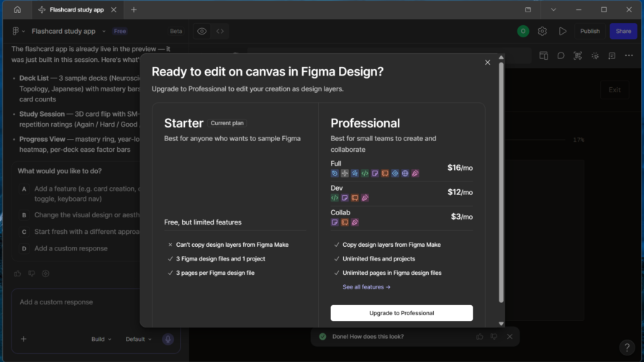Click the Beta label
Image resolution: width=644 pixels, height=362 pixels.
pos(176,31)
